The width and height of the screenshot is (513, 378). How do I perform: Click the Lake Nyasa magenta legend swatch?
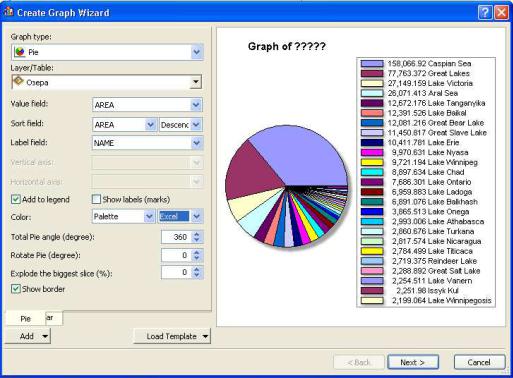click(372, 153)
